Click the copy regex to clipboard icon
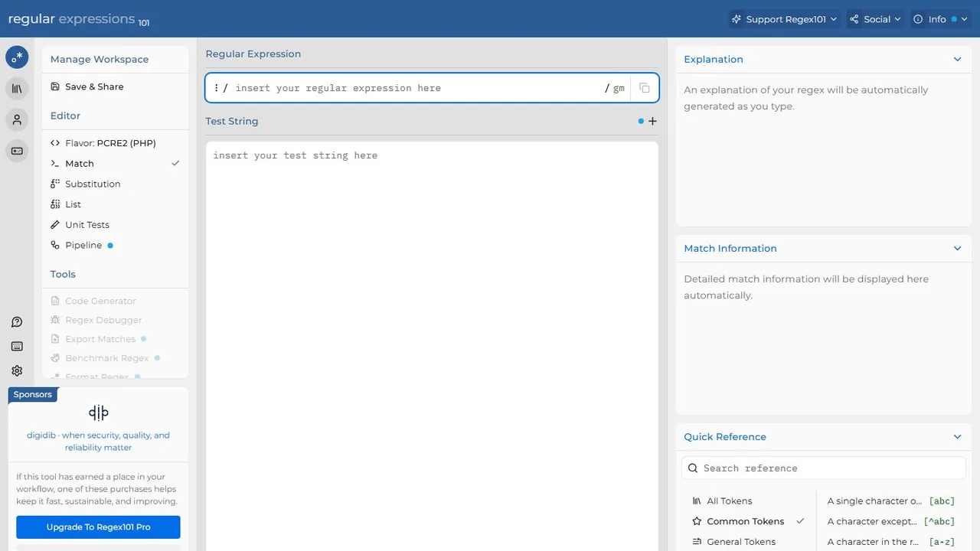 click(645, 88)
